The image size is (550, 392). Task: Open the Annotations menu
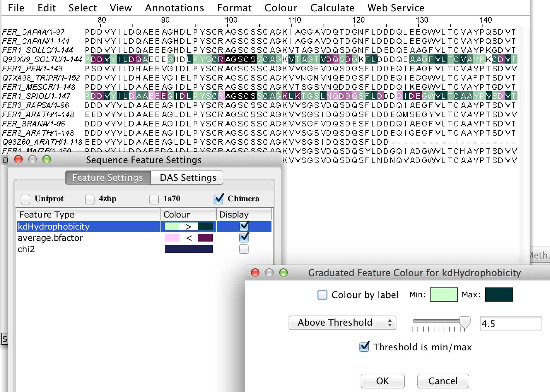tap(174, 8)
